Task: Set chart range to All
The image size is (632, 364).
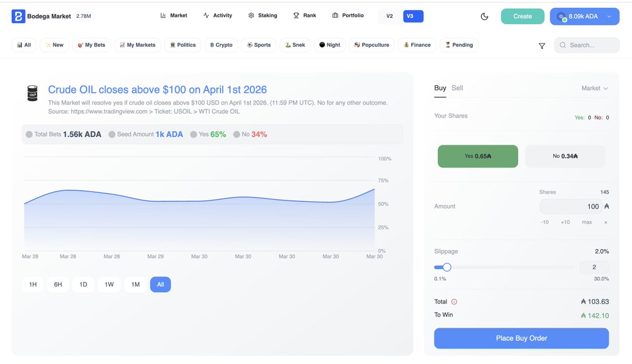Action: [x=160, y=284]
